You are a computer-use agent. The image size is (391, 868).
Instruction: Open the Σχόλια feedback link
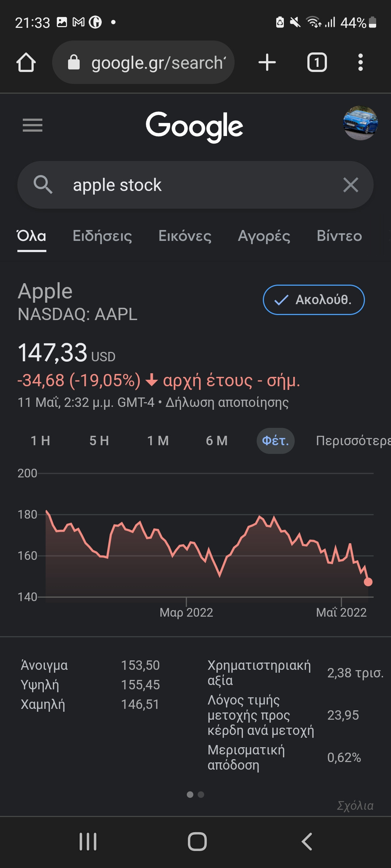[355, 805]
